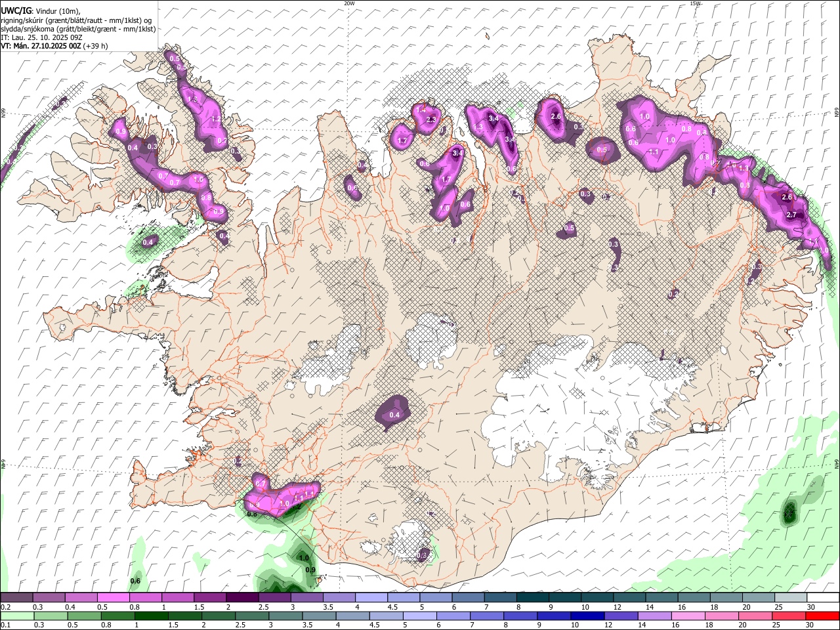Click the bright pink snow swatch labeled 0.5
The image size is (840, 630).
(113, 597)
